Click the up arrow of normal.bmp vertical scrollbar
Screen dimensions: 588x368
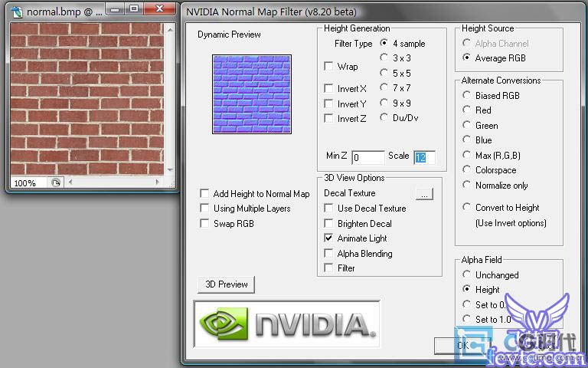(x=170, y=29)
